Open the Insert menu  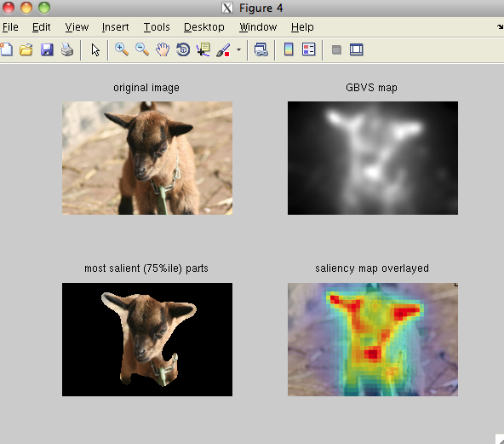tap(115, 27)
